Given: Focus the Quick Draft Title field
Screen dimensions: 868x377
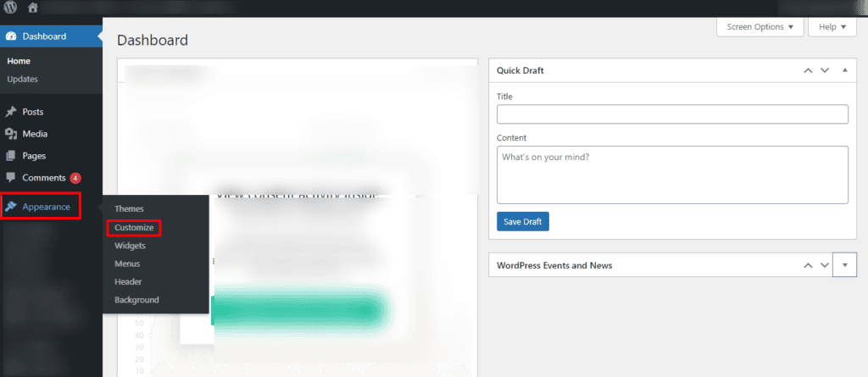Looking at the screenshot, I should coord(672,114).
